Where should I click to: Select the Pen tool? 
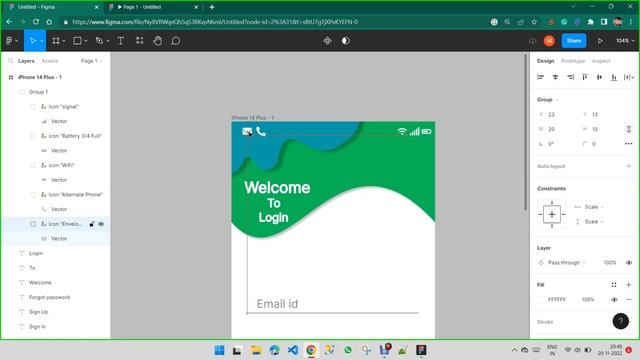tap(99, 41)
